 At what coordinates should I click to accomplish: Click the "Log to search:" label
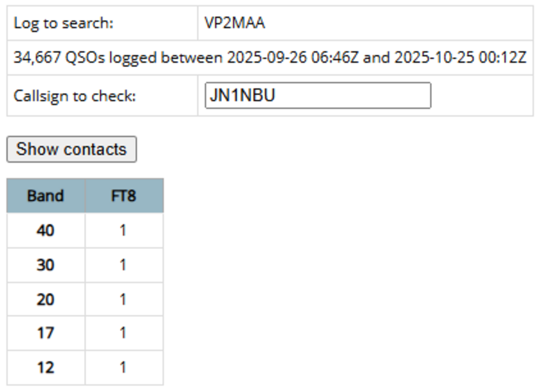pyautogui.click(x=63, y=23)
